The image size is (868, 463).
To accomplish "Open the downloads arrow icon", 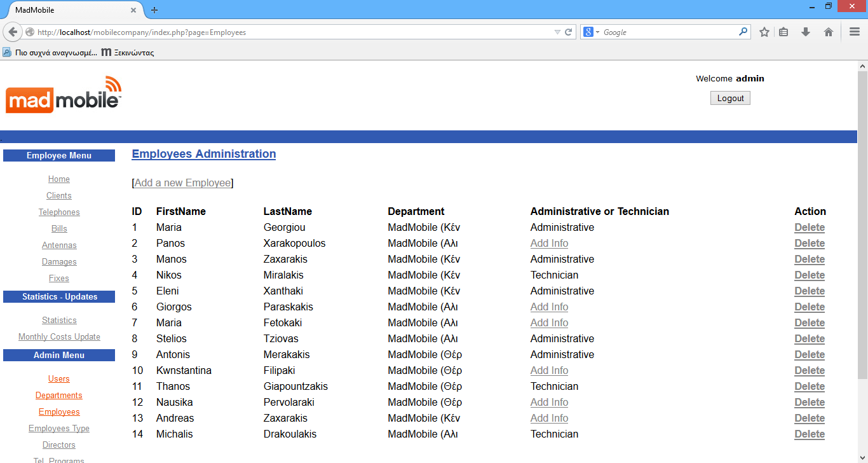I will [x=806, y=32].
